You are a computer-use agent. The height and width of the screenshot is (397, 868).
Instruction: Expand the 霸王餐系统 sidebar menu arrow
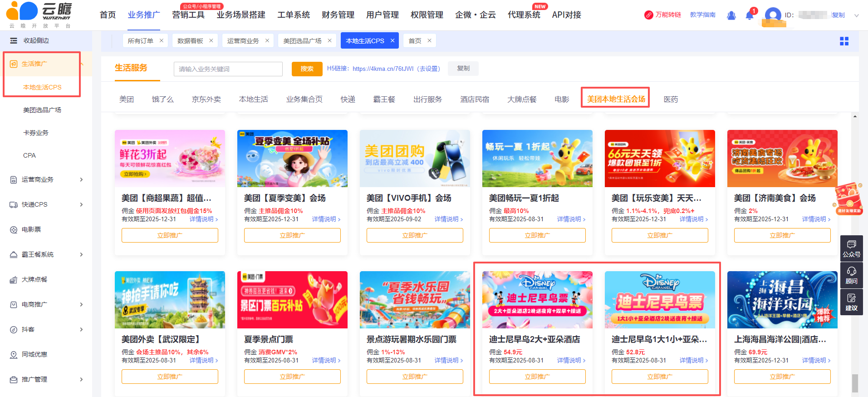pos(81,254)
